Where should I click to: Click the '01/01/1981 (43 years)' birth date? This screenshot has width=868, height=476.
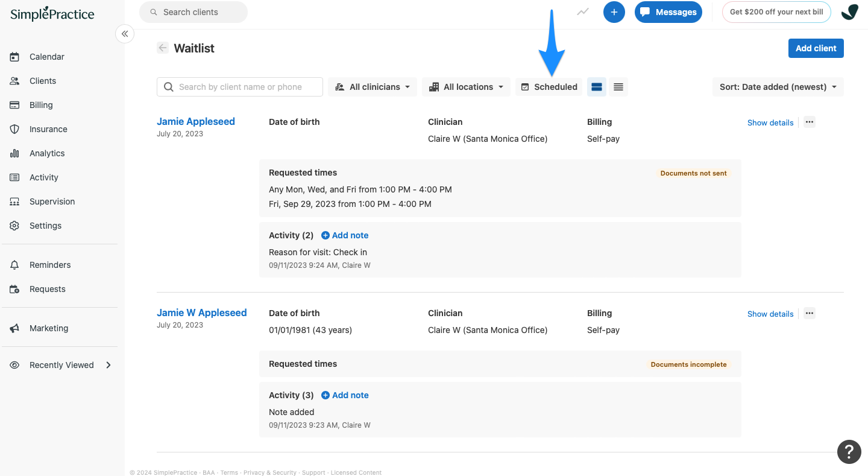pos(310,330)
